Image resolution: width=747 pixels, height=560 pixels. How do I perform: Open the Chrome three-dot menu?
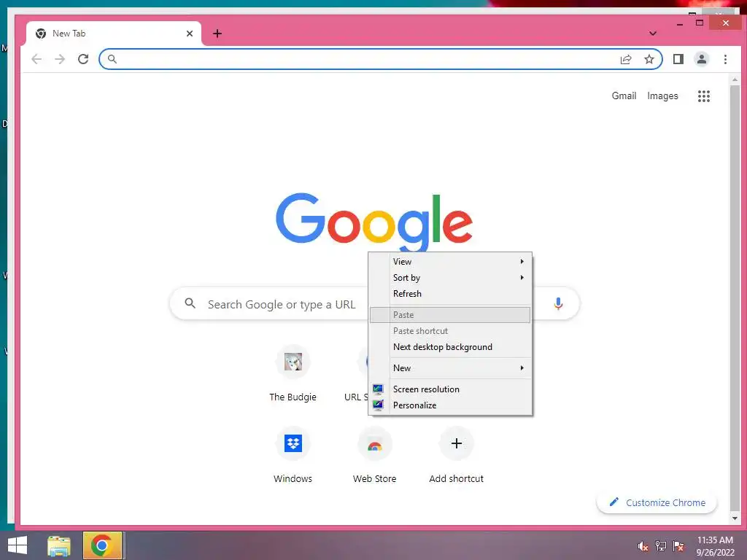pos(725,59)
